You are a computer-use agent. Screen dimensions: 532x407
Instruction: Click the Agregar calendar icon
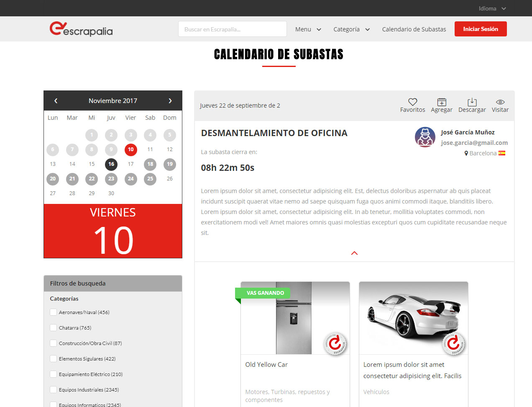point(442,102)
